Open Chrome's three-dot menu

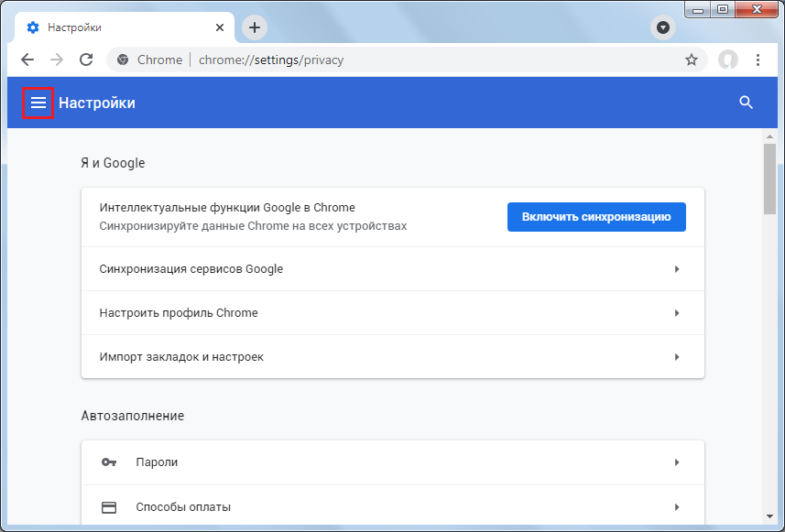coord(758,60)
